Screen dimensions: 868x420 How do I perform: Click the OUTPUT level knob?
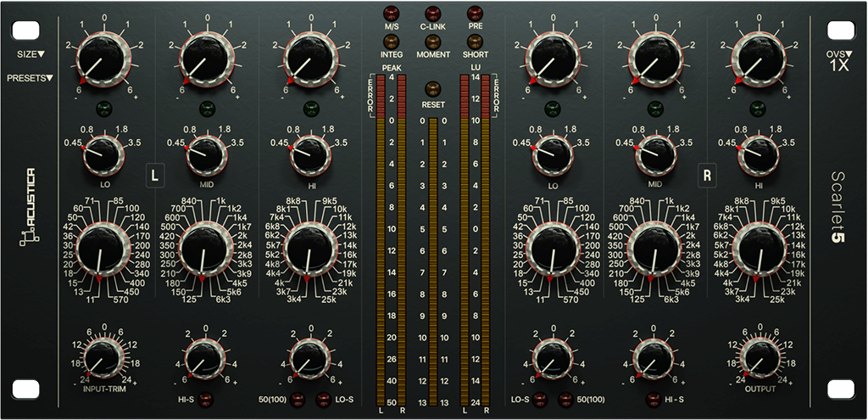759,358
